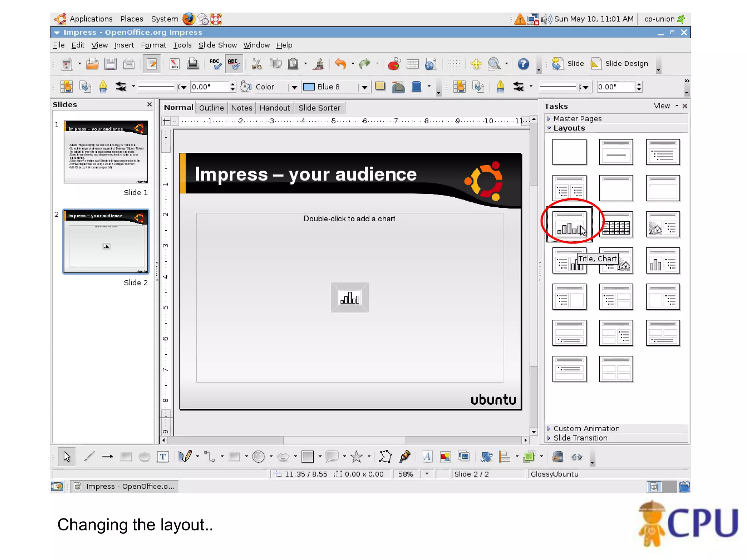Select the Text tool
This screenshot has height=560, width=747.
163,456
